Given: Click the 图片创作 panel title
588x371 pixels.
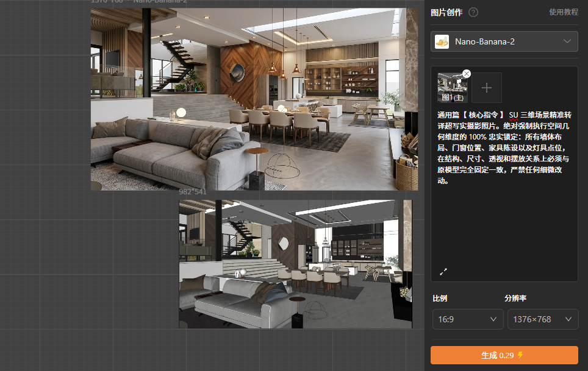Looking at the screenshot, I should pyautogui.click(x=446, y=12).
